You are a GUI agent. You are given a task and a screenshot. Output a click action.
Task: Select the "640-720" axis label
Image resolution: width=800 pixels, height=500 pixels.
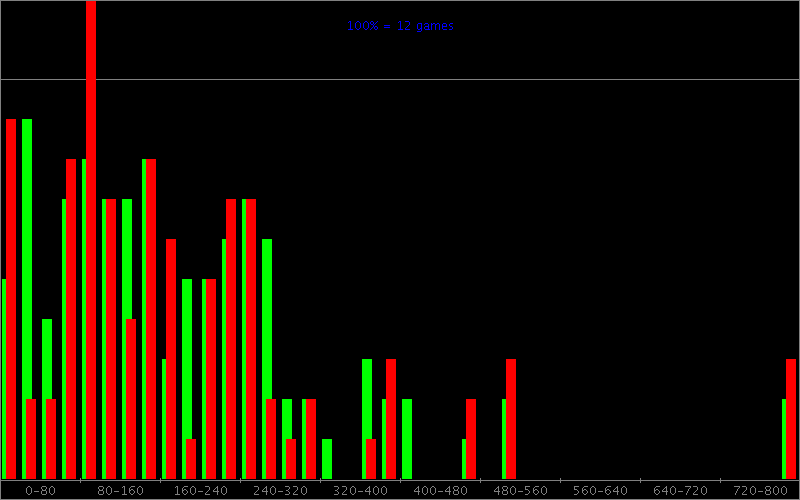(680, 491)
